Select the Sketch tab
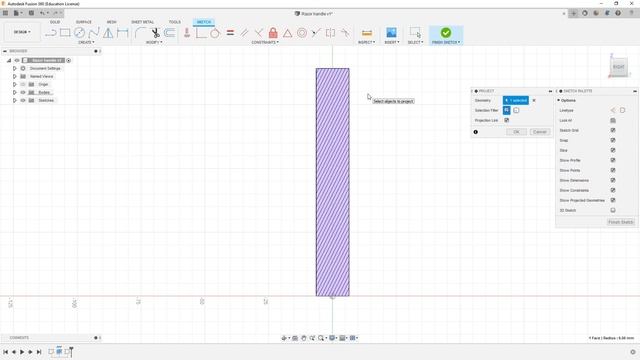 point(204,22)
